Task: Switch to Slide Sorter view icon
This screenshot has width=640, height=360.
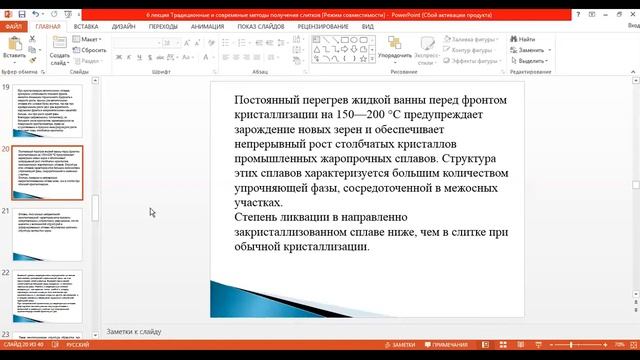Action: coord(503,345)
